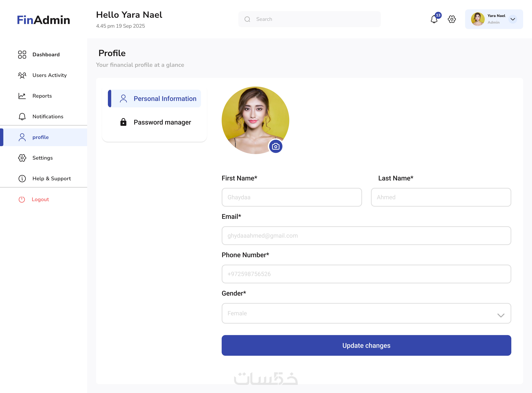Click the small Yara Nael avatar
The image size is (532, 393).
tap(478, 19)
